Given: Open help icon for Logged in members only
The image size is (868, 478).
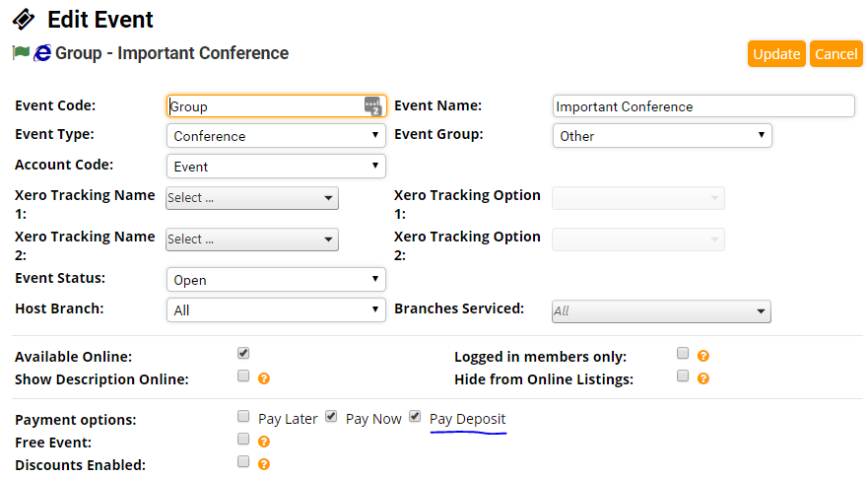Looking at the screenshot, I should pyautogui.click(x=703, y=356).
